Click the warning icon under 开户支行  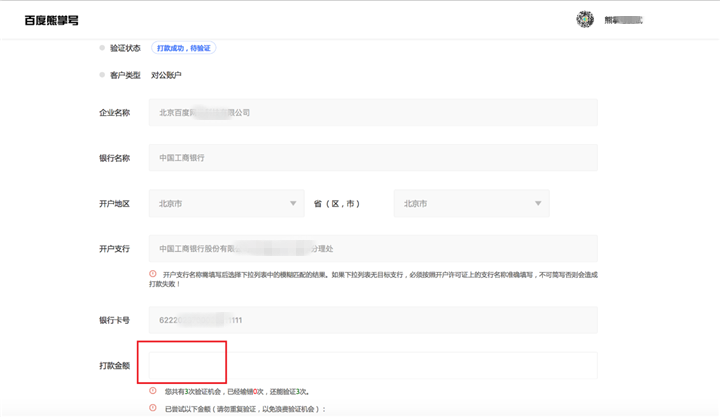[153, 274]
